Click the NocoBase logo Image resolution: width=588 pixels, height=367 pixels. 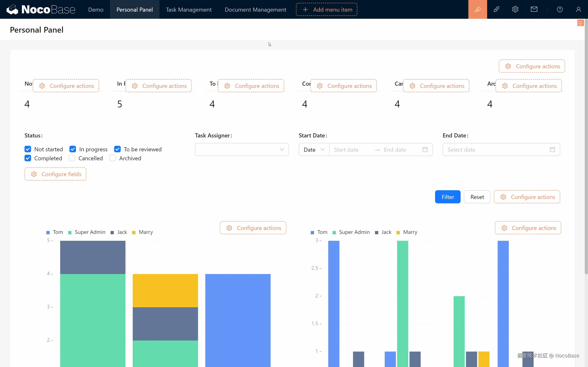click(41, 9)
